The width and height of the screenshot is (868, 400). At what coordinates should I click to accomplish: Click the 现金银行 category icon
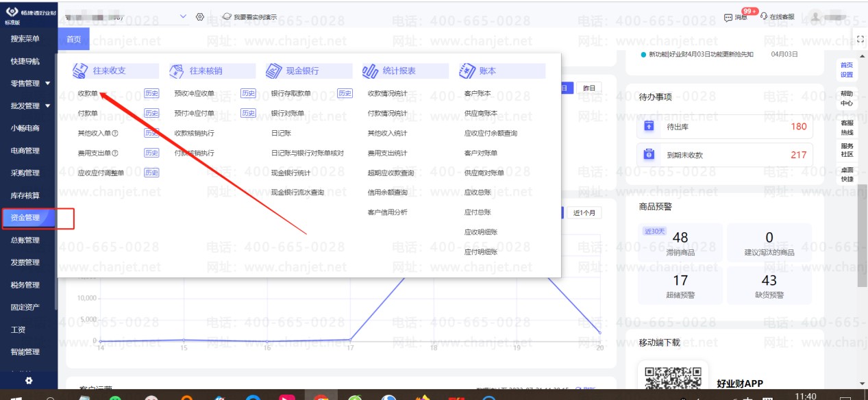(274, 71)
